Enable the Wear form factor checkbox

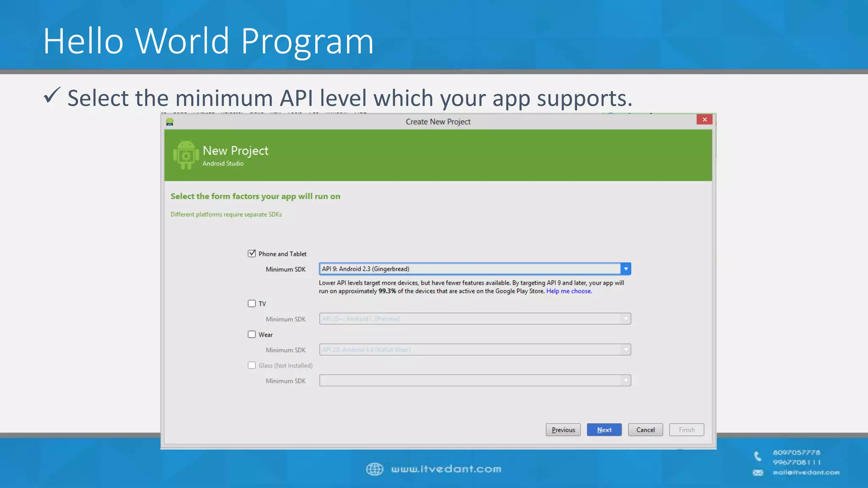252,334
